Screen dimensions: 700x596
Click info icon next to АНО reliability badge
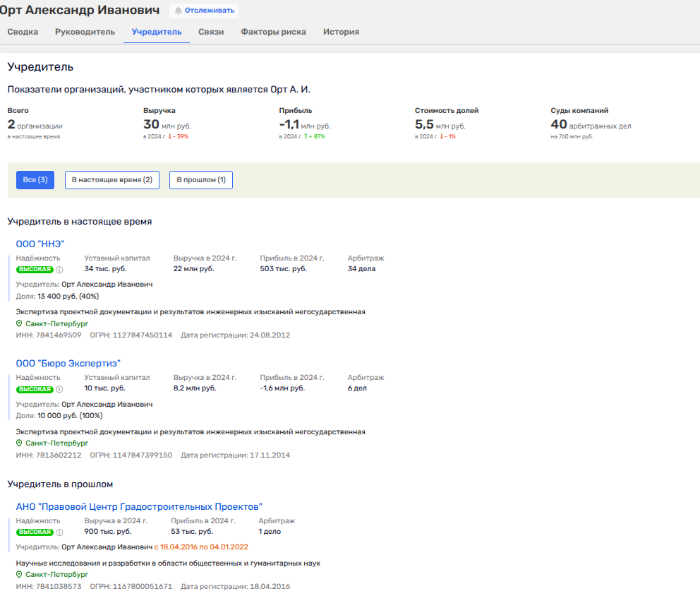[59, 532]
